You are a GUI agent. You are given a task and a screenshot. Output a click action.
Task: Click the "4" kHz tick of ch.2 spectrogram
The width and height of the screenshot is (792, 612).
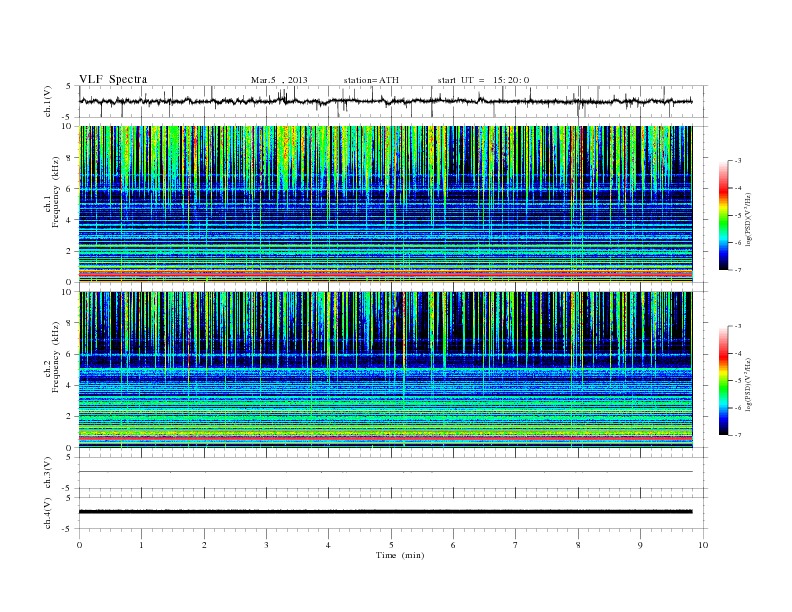[69, 385]
